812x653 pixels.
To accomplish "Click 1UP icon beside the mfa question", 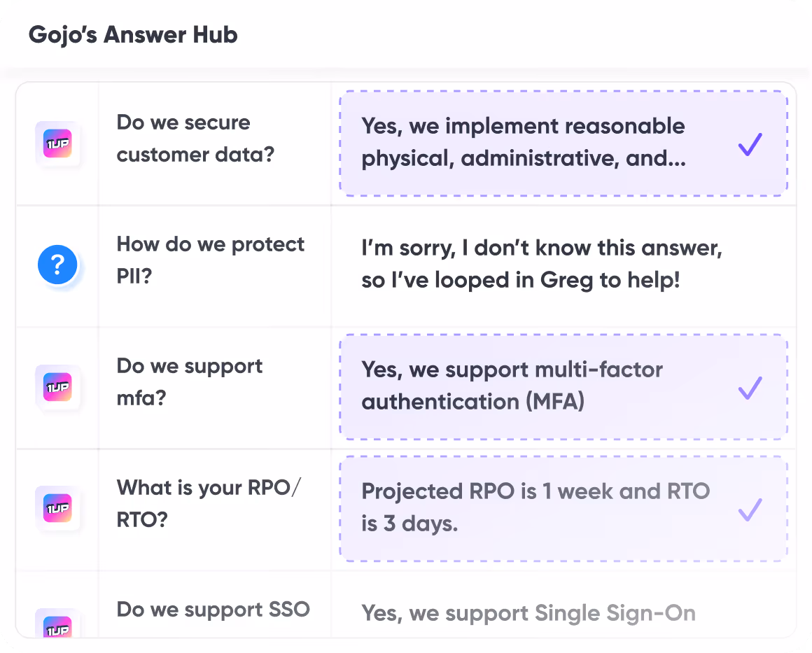I will coord(57,387).
